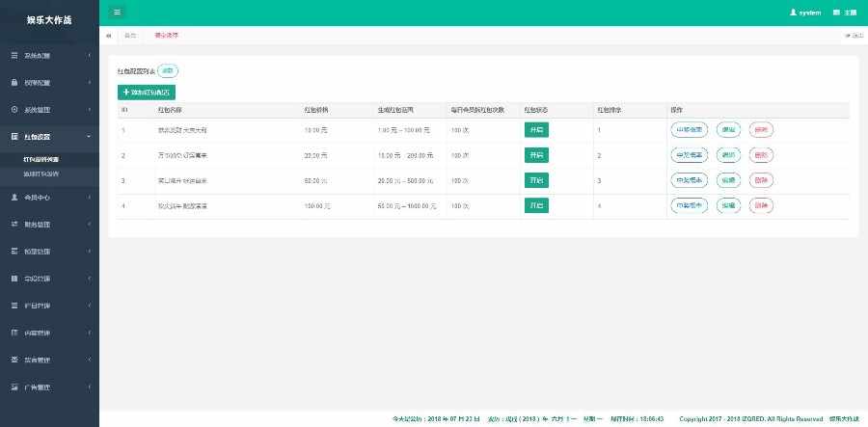Toggle the 开启 status in row 4

pos(536,205)
